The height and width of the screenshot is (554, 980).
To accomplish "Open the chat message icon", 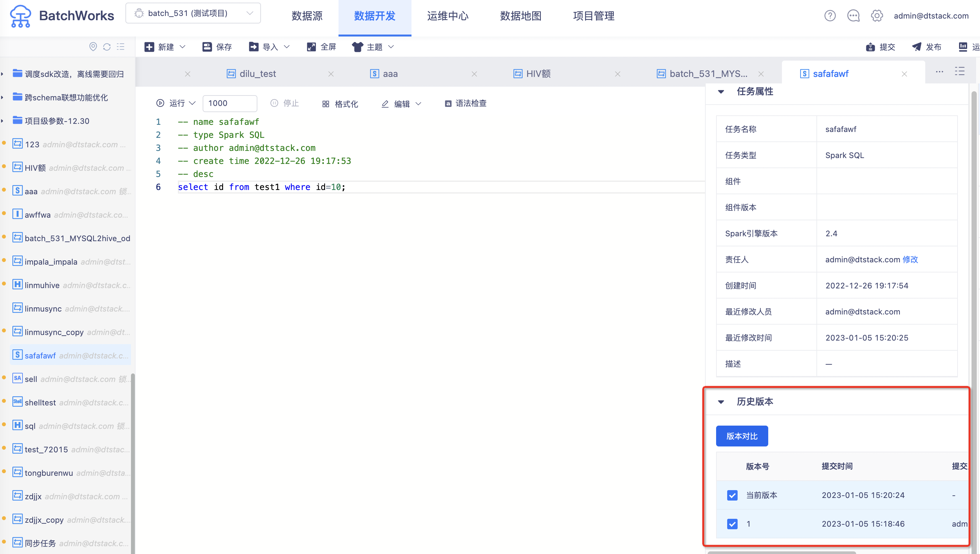I will coord(853,16).
